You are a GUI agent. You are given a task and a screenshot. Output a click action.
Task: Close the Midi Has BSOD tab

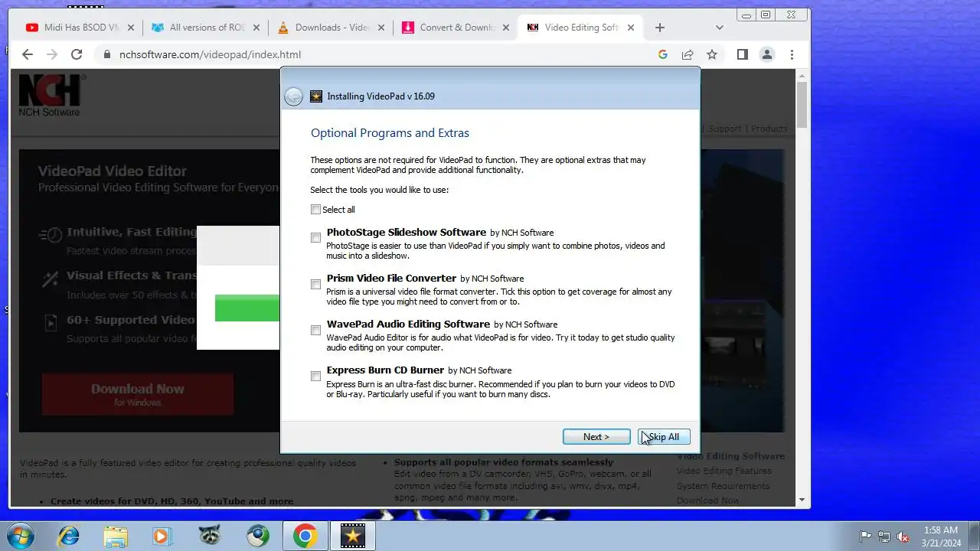click(x=130, y=28)
